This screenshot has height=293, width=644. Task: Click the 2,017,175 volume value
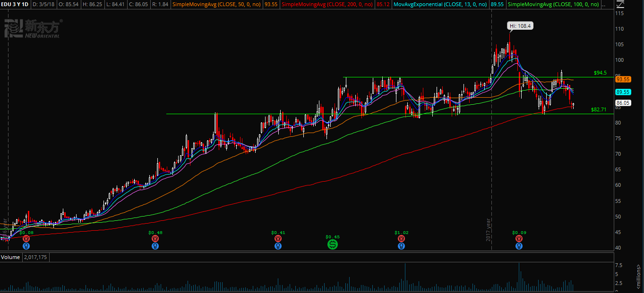tap(34, 257)
